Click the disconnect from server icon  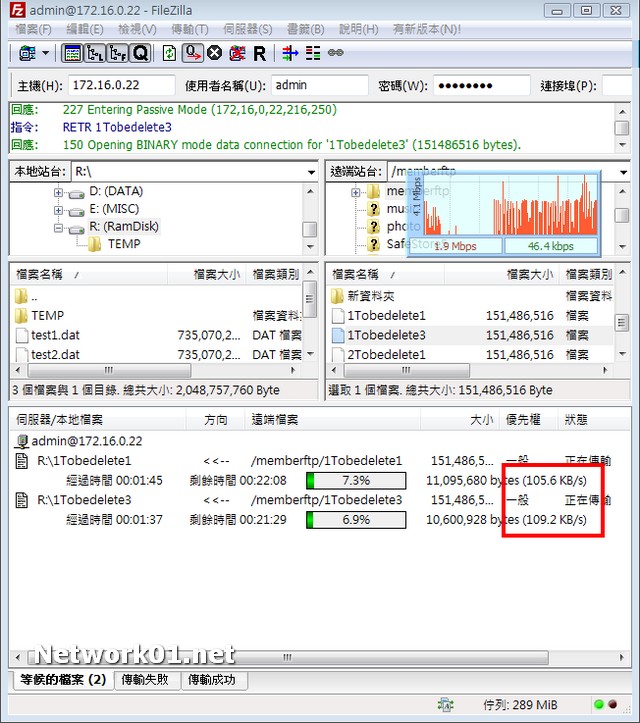237,53
